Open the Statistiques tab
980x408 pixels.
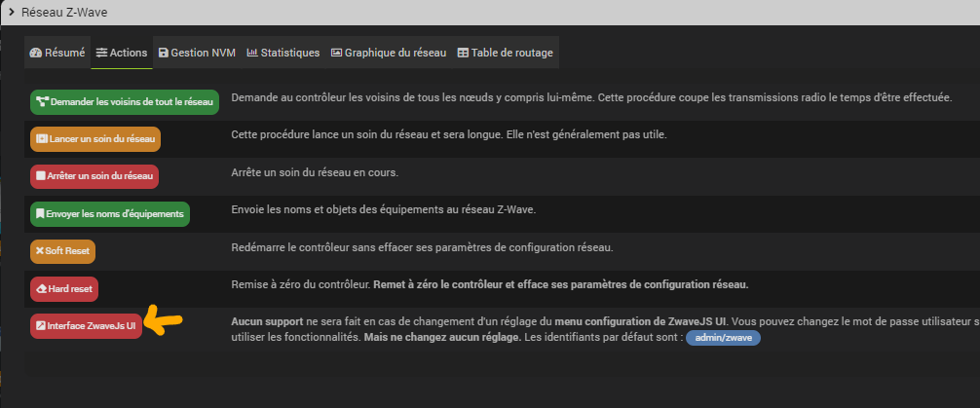coord(283,54)
